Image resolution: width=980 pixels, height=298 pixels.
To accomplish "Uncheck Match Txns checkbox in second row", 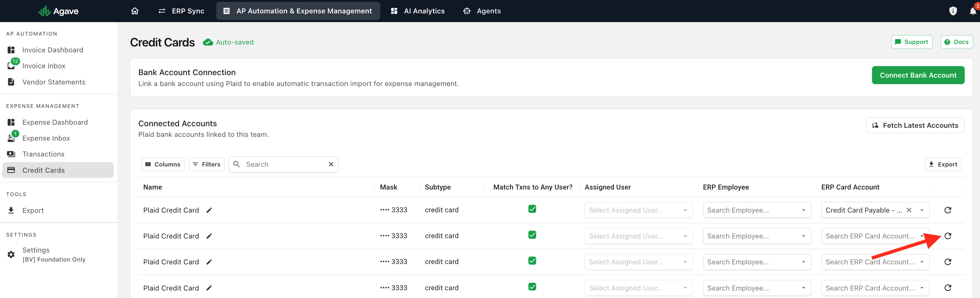I will pyautogui.click(x=532, y=235).
